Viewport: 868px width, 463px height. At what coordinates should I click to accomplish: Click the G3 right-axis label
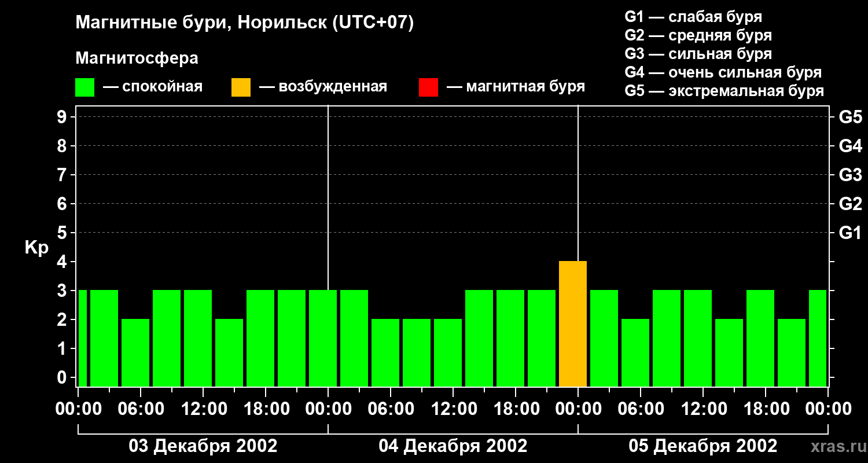pyautogui.click(x=850, y=175)
